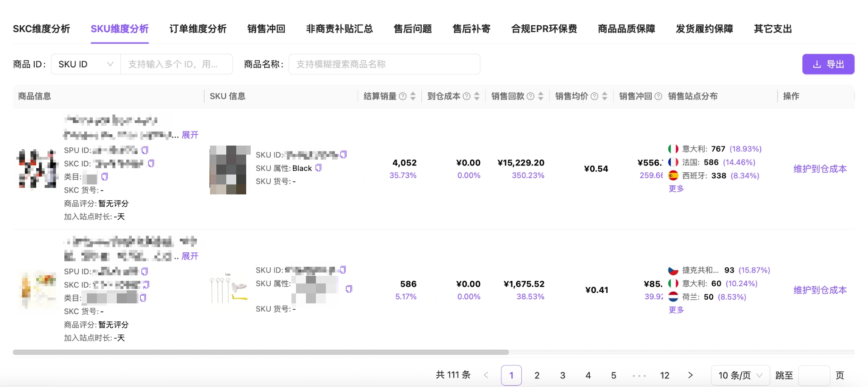Copy 类目 of second product
This screenshot has height=387, width=868.
tap(143, 298)
